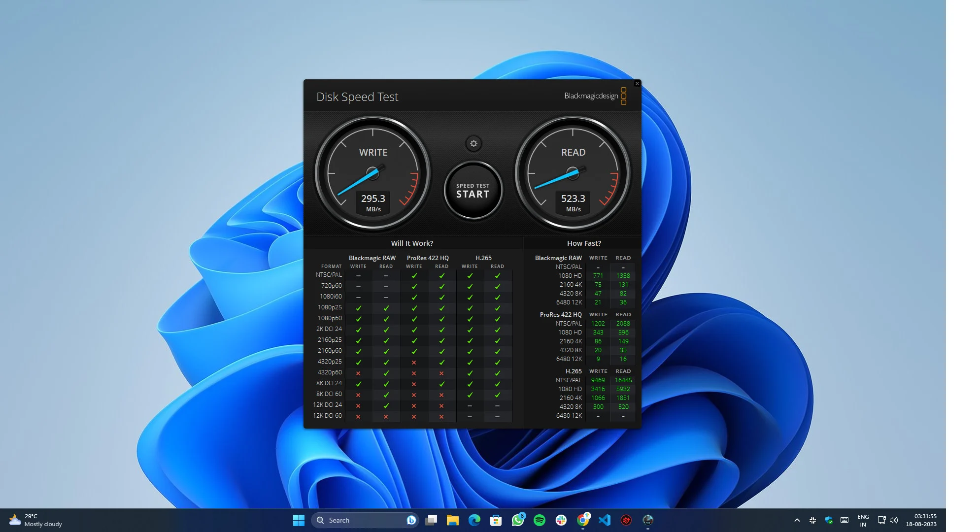The image size is (980, 532).
Task: Expand the hidden system tray icons chevron
Action: tap(797, 520)
